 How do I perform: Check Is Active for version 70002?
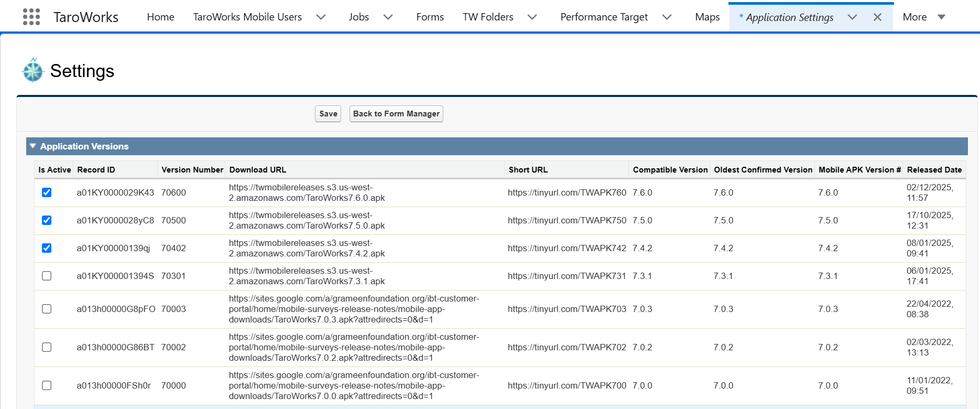[x=47, y=347]
